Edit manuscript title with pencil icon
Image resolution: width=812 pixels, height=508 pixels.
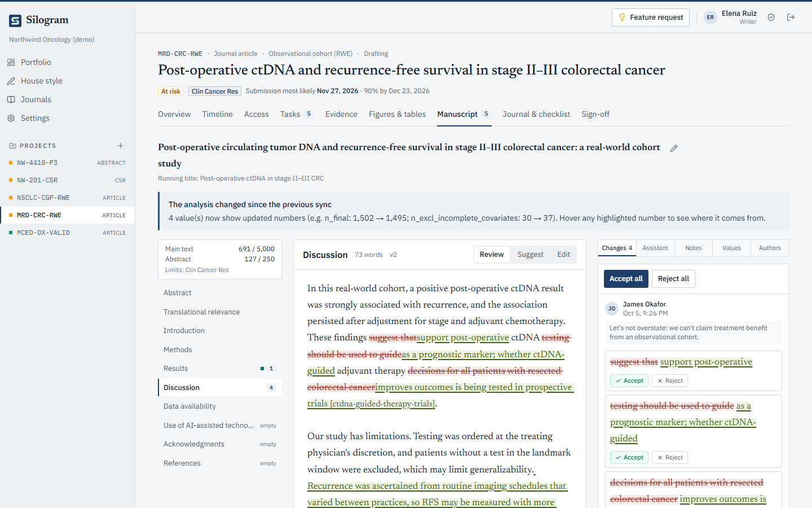pos(674,148)
